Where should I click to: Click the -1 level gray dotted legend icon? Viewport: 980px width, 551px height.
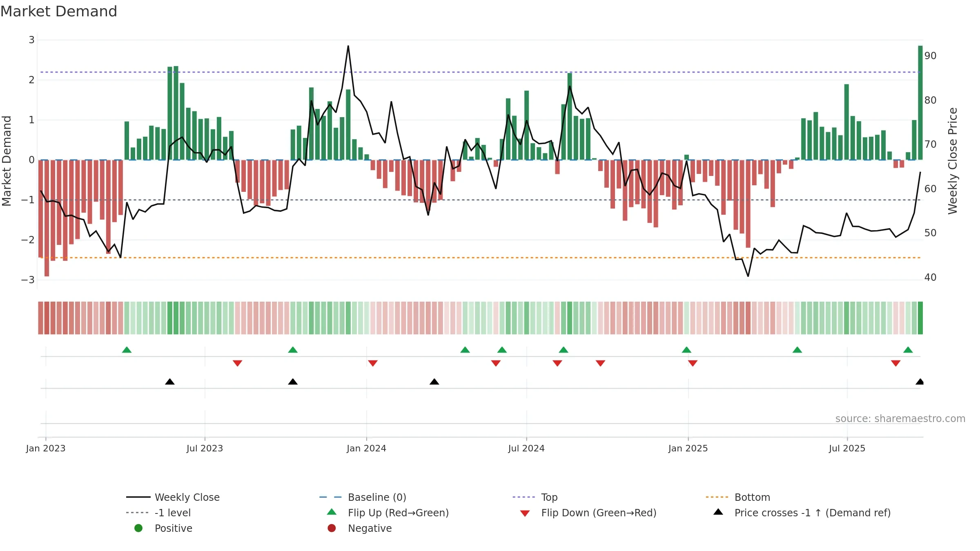click(x=137, y=513)
